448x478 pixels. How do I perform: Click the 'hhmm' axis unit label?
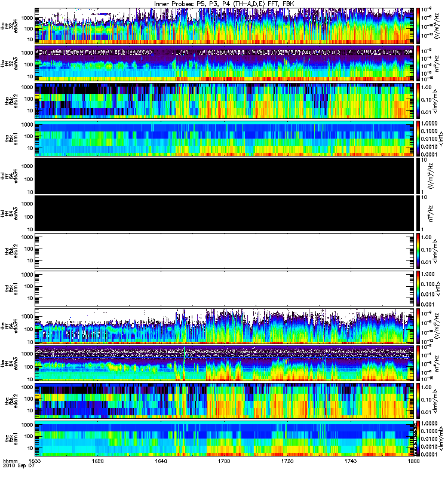(10, 461)
